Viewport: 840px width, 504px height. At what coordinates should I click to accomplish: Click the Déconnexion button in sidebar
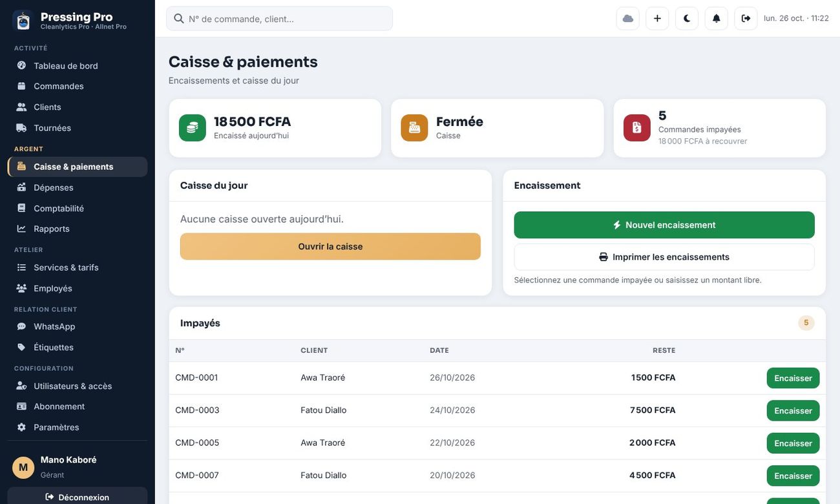tap(78, 496)
